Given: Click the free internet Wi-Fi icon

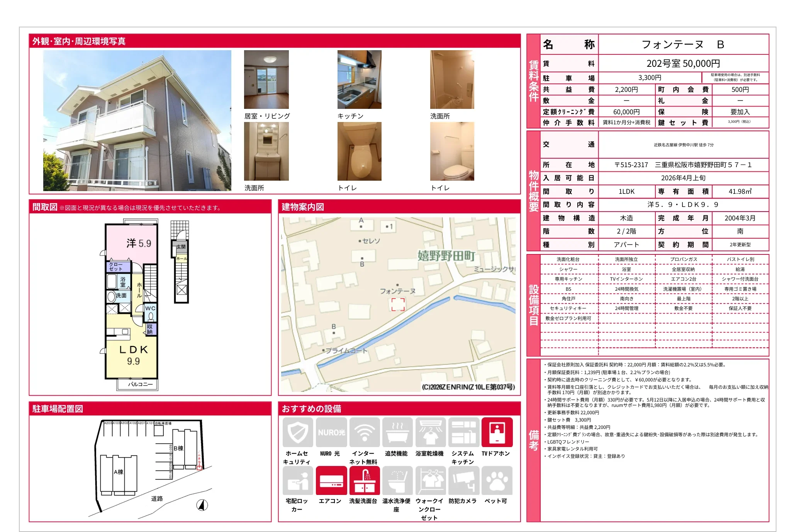Looking at the screenshot, I should tap(364, 432).
